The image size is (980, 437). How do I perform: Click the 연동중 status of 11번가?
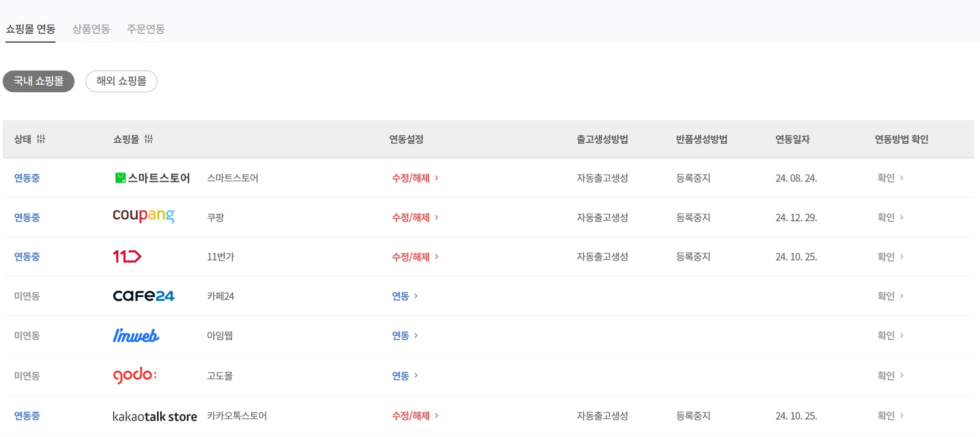pos(27,257)
